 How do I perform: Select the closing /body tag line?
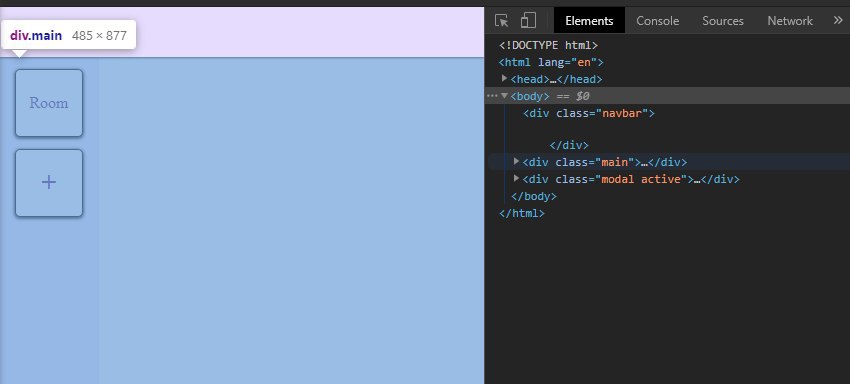click(534, 196)
